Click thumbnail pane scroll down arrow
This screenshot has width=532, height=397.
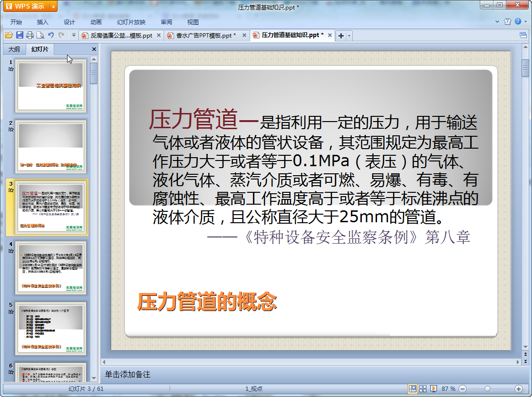(94, 378)
